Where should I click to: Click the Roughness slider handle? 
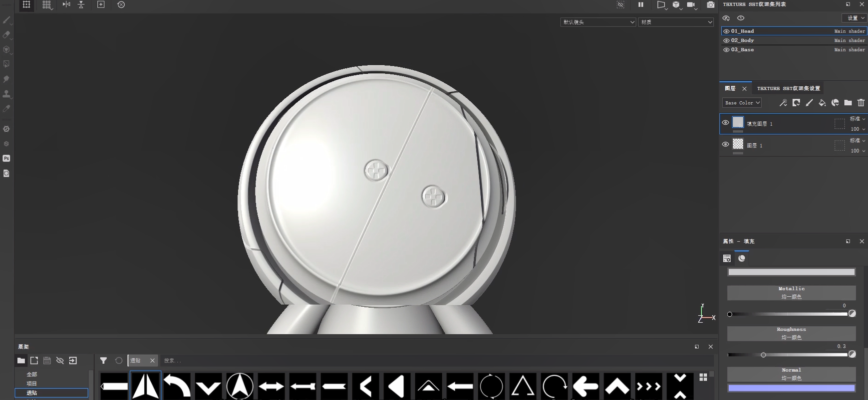(x=763, y=355)
